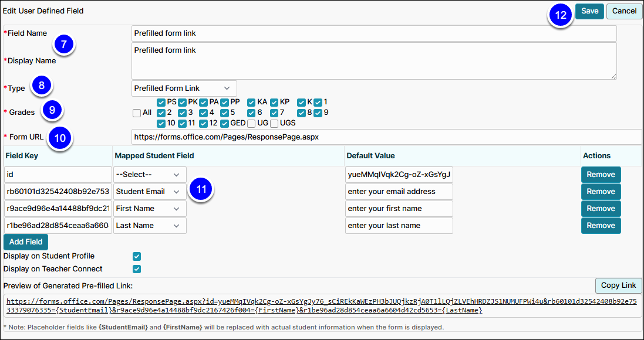Click 'Preview of Generated Pre-filled Link:' label
The height and width of the screenshot is (340, 644).
pos(68,285)
